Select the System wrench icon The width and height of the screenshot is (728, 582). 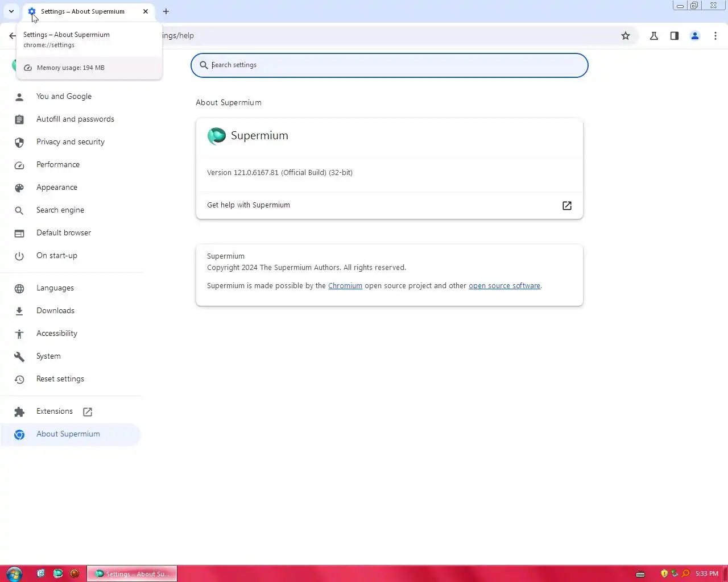click(x=19, y=356)
